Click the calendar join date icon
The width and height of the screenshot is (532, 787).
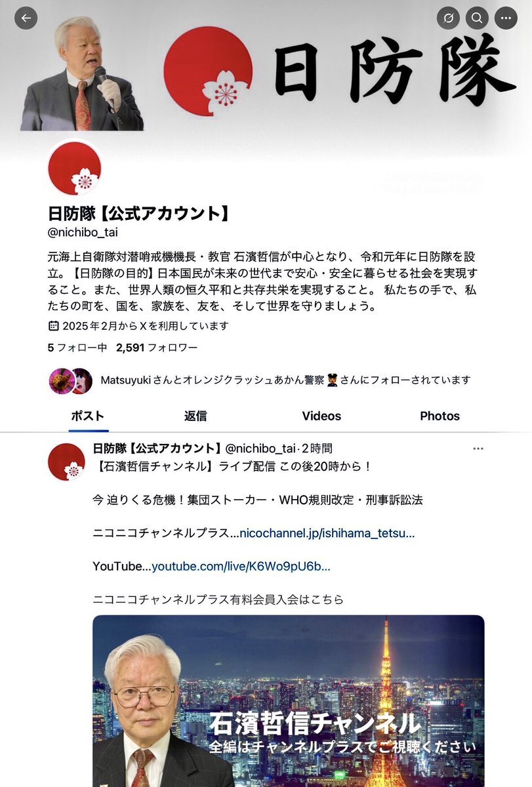pyautogui.click(x=54, y=325)
